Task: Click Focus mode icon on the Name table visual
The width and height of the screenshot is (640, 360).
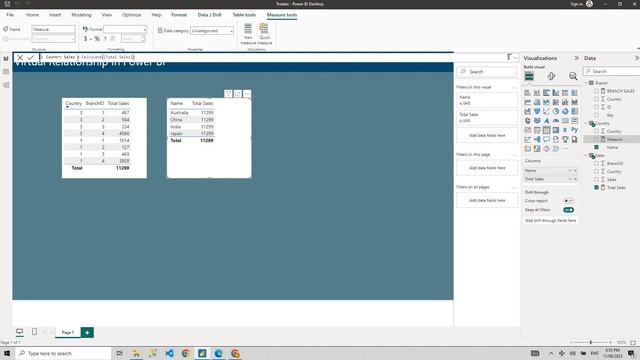Action: tap(238, 94)
